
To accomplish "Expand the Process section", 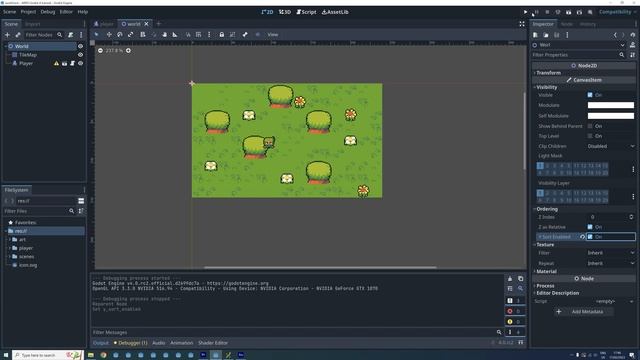I will [x=545, y=286].
